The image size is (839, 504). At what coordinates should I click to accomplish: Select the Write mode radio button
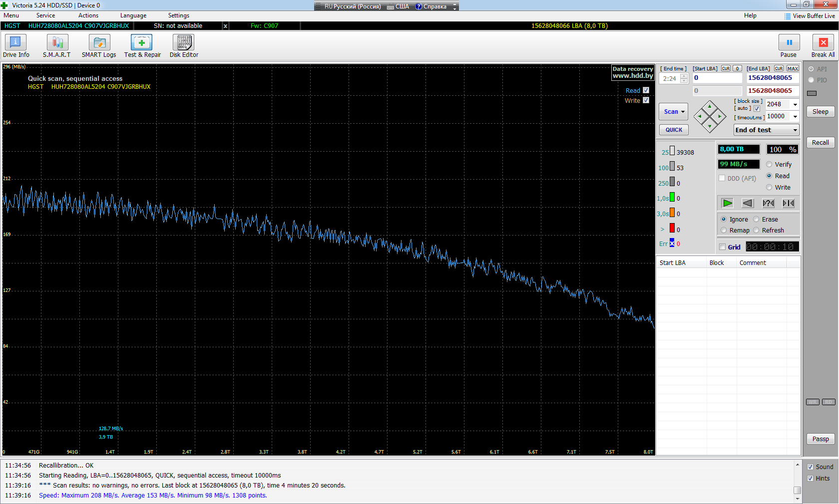coord(769,188)
